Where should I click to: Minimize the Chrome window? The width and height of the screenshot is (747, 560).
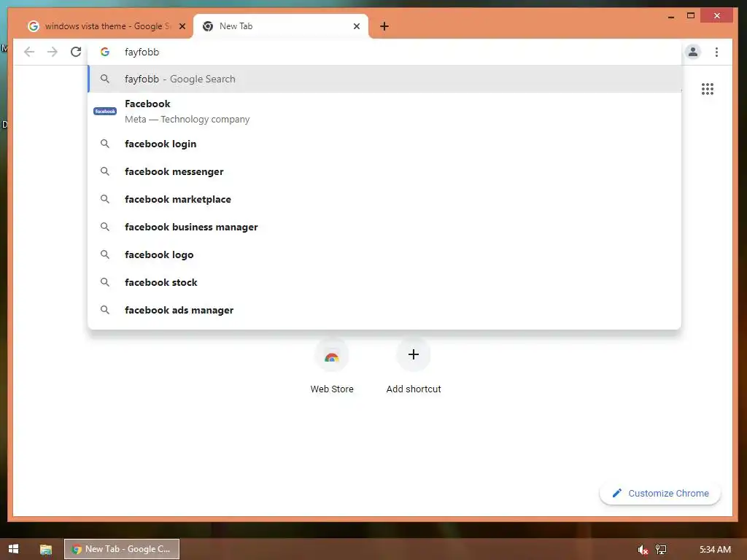(x=671, y=16)
